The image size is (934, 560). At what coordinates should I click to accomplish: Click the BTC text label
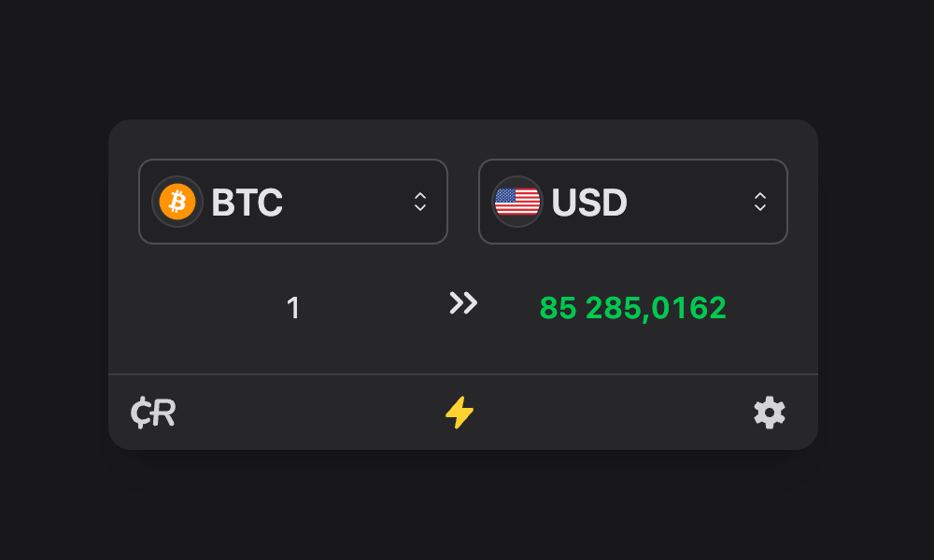tap(248, 203)
